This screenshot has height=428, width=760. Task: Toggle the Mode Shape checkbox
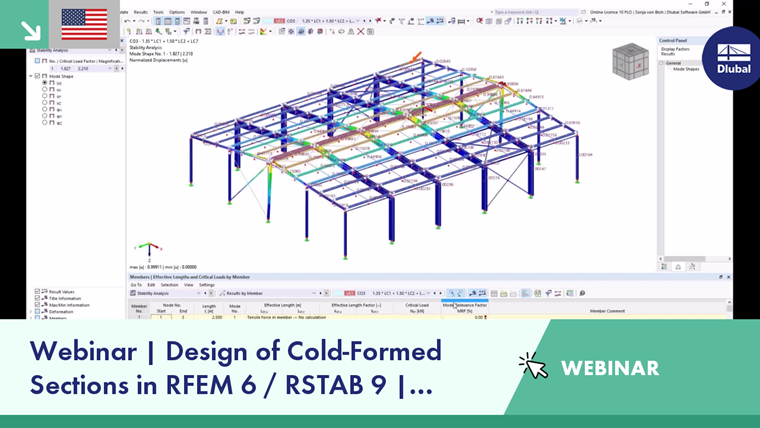click(x=37, y=76)
